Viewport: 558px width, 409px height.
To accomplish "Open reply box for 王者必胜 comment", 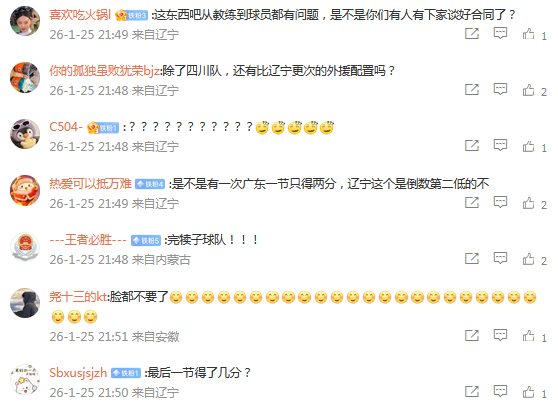I will [x=500, y=258].
